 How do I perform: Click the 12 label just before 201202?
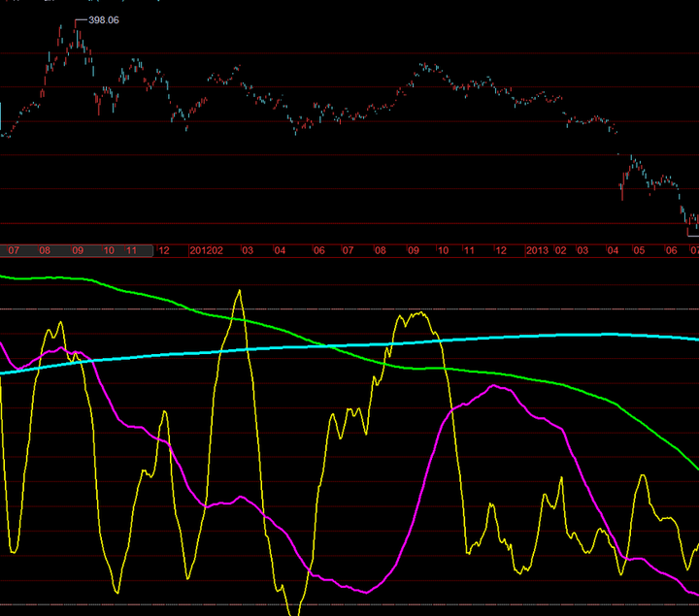tap(164, 250)
